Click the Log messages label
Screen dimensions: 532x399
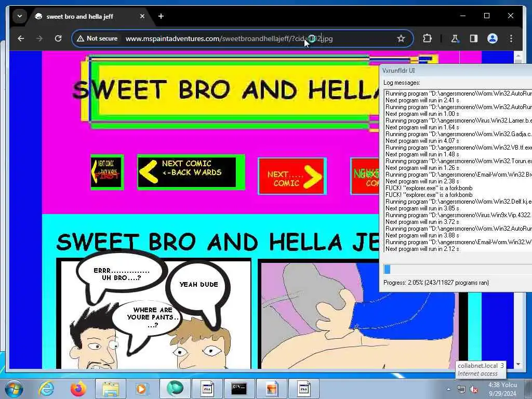(x=402, y=83)
